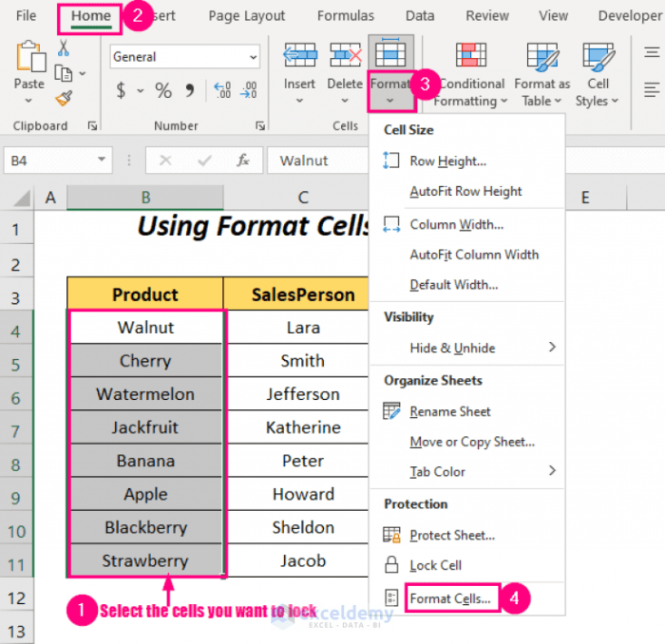665x644 pixels.
Task: Choose Column Width from the menu
Action: (x=467, y=224)
